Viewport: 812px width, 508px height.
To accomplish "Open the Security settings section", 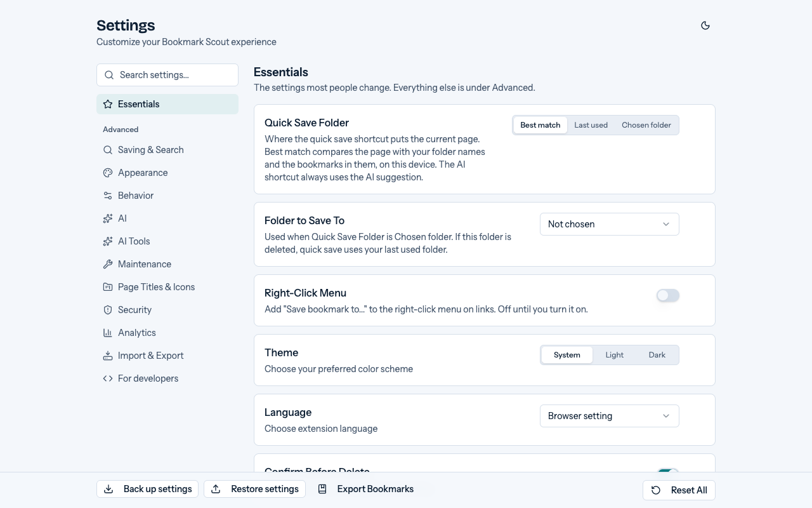I will pos(167,310).
